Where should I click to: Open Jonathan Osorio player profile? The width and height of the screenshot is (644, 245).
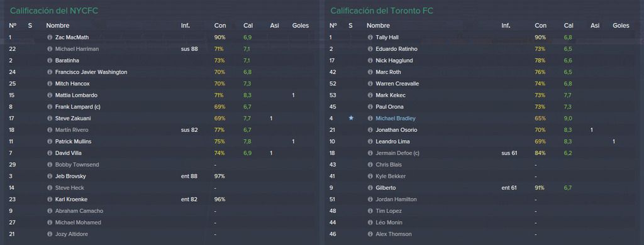click(396, 129)
